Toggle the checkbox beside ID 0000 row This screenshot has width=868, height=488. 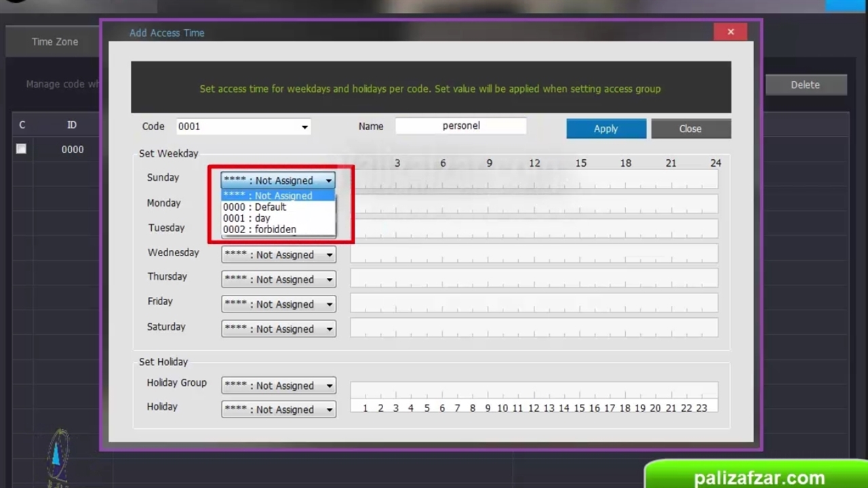pyautogui.click(x=22, y=149)
